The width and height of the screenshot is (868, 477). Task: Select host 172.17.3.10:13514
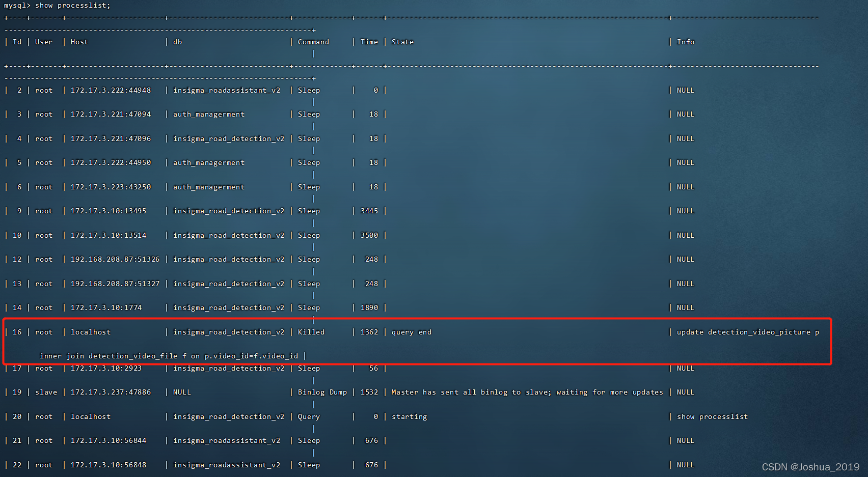pos(108,236)
